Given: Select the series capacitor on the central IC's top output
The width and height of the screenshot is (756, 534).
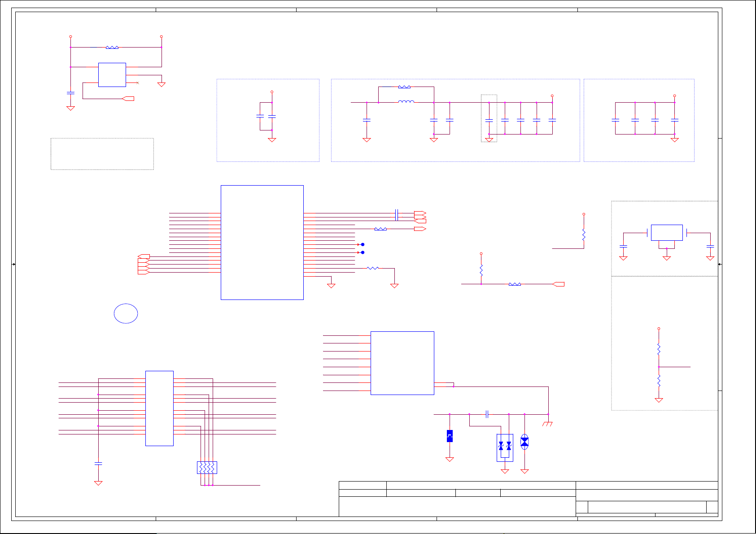Looking at the screenshot, I should [x=397, y=215].
